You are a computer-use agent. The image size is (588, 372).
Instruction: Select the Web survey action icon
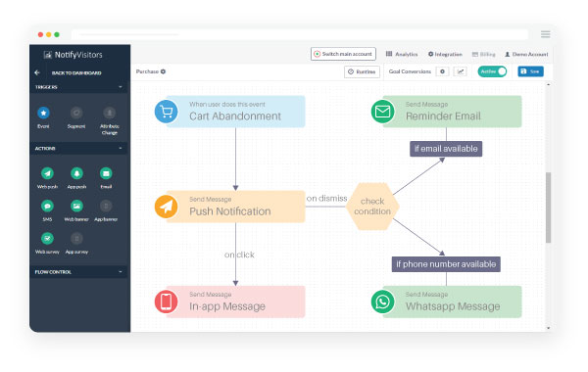(47, 238)
